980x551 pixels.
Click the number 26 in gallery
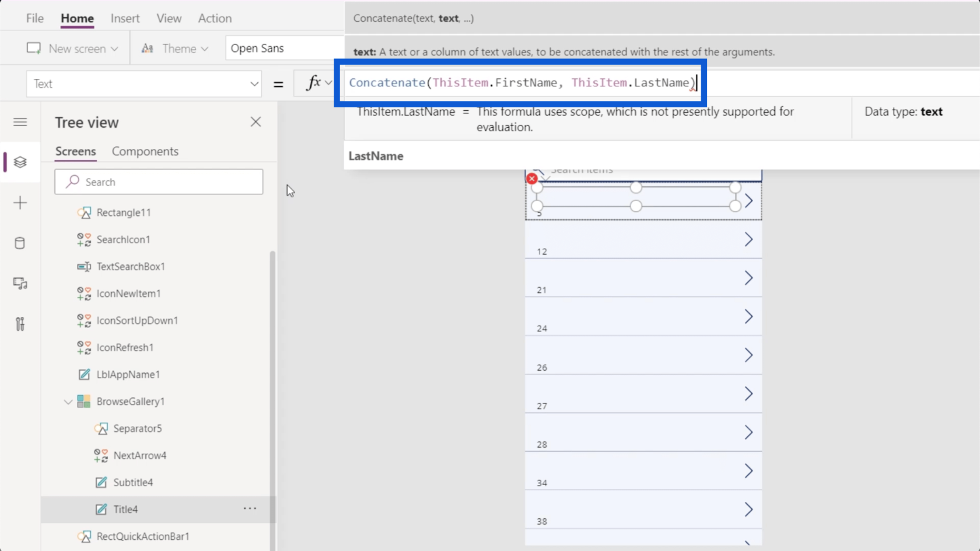(542, 368)
